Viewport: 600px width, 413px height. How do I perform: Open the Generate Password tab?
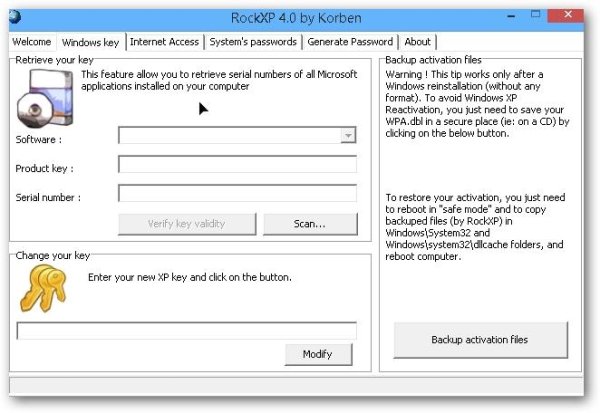tap(350, 42)
